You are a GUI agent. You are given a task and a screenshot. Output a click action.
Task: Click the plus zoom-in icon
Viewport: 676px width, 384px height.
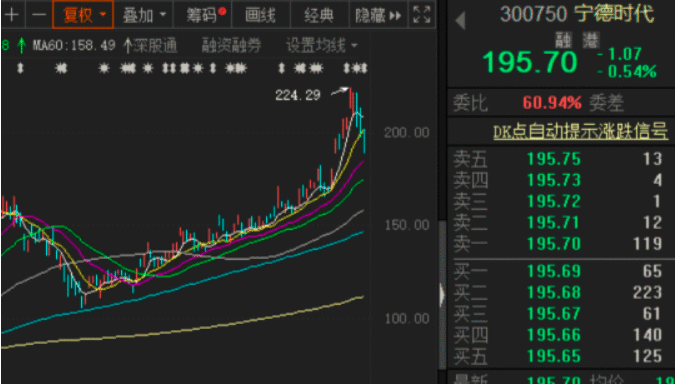pos(12,15)
